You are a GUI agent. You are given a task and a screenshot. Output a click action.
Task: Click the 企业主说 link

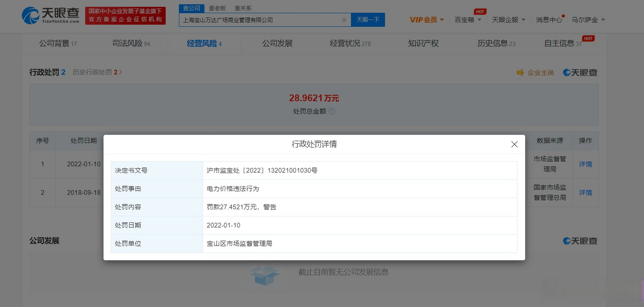540,73
